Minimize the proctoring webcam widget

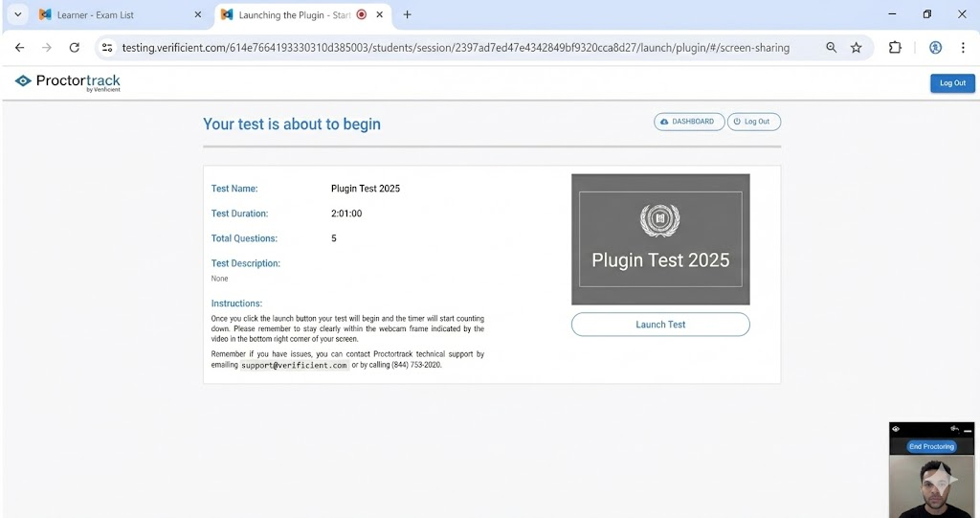pos(968,431)
